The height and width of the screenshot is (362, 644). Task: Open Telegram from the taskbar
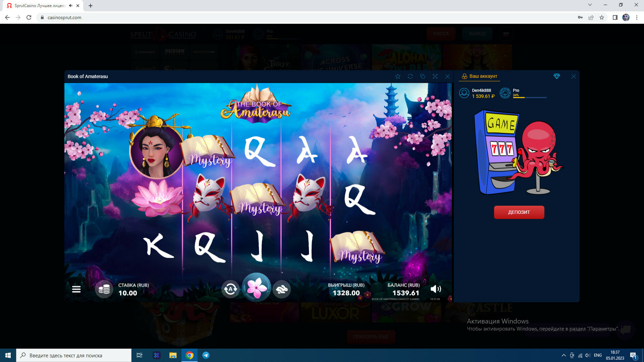pyautogui.click(x=206, y=355)
